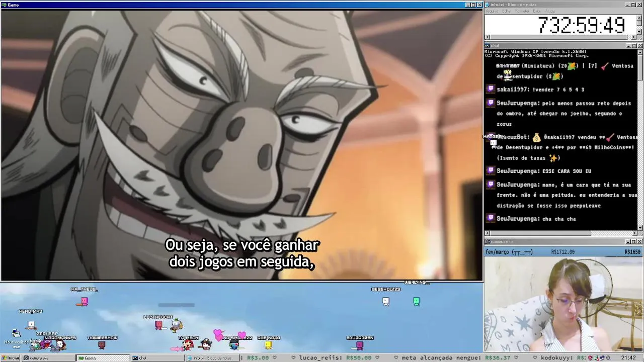Image resolution: width=644 pixels, height=362 pixels.
Task: Open the Formatar menu in Bloco de notas
Action: click(x=522, y=11)
